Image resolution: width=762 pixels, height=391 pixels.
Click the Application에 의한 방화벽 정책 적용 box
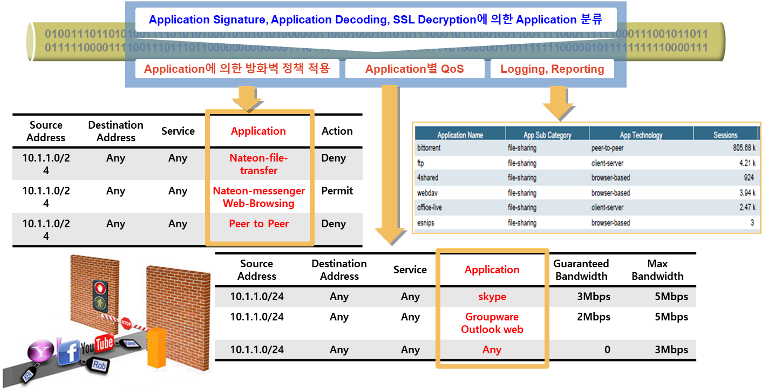click(x=237, y=68)
